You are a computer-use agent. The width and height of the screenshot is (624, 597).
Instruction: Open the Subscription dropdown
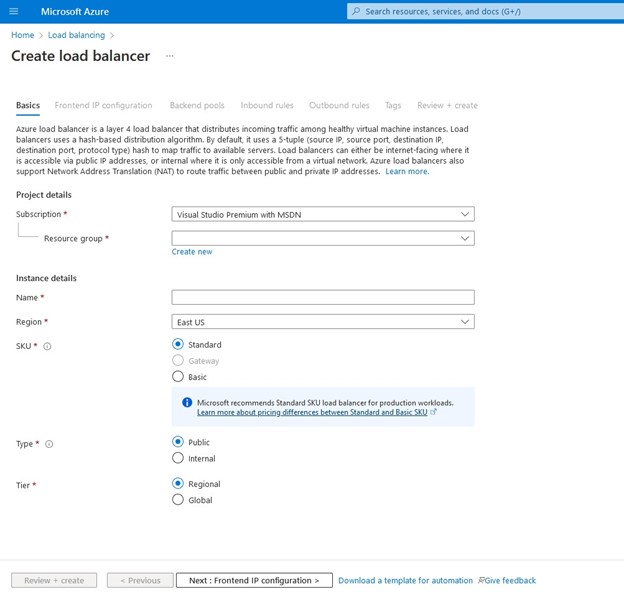323,214
